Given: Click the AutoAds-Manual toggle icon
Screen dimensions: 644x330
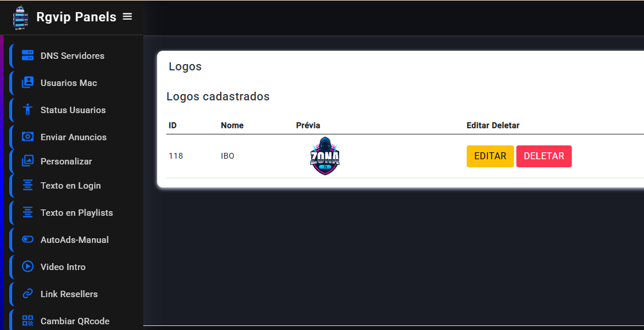Looking at the screenshot, I should click(x=28, y=239).
